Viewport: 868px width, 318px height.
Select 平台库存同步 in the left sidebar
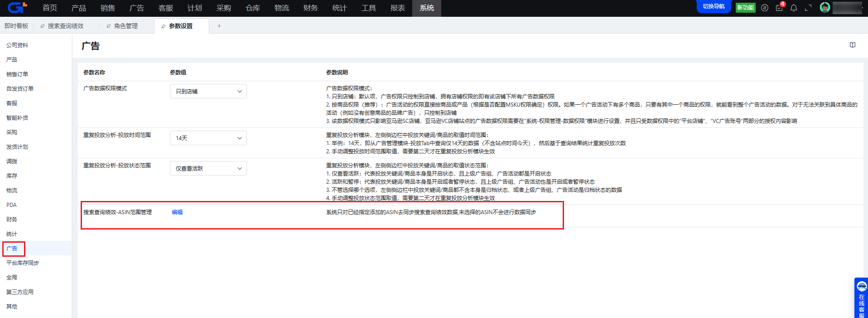pyautogui.click(x=23, y=263)
